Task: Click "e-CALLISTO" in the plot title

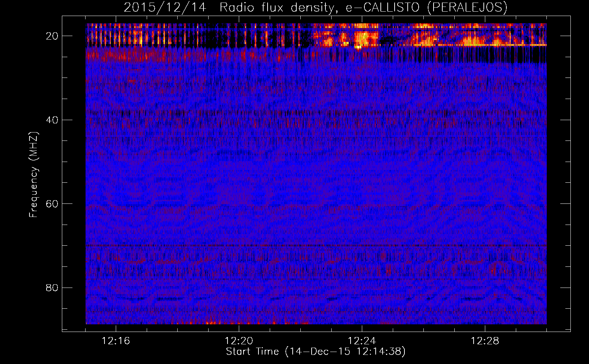Action: pos(382,8)
